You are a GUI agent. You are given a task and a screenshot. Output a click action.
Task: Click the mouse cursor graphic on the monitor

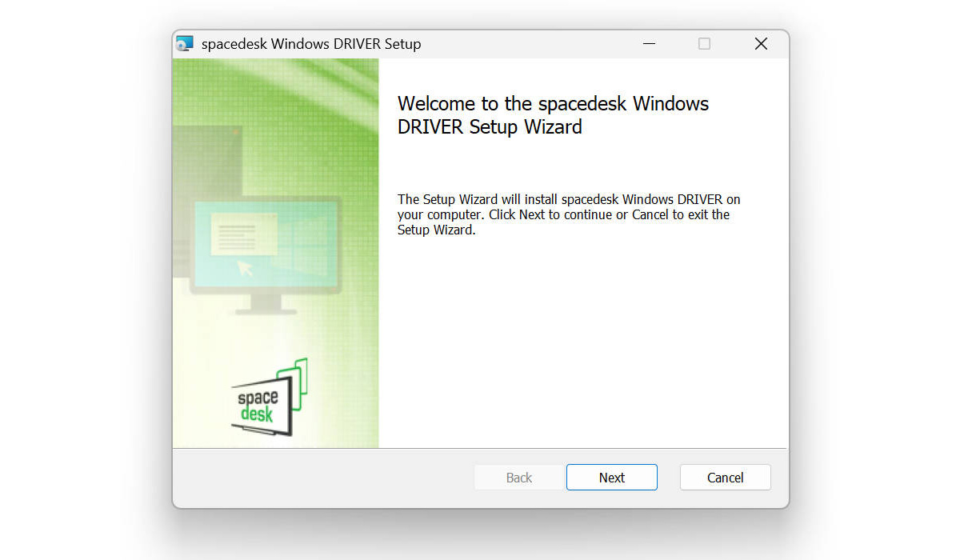tap(246, 268)
